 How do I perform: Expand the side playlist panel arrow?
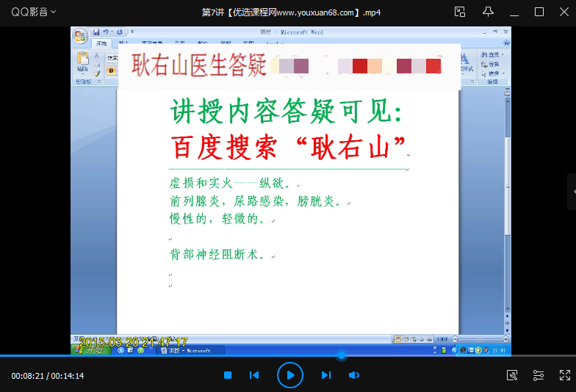click(x=572, y=191)
